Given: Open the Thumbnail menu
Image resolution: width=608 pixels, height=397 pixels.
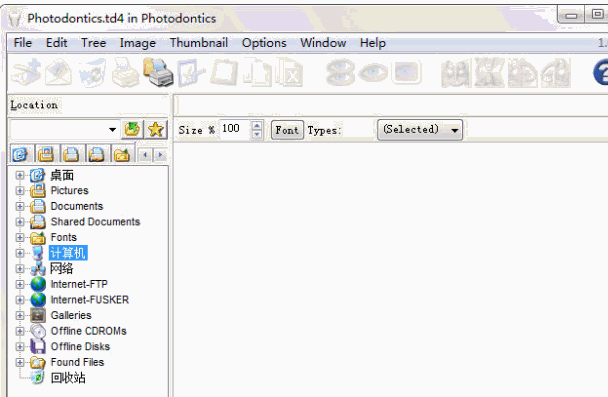Looking at the screenshot, I should pyautogui.click(x=199, y=43).
